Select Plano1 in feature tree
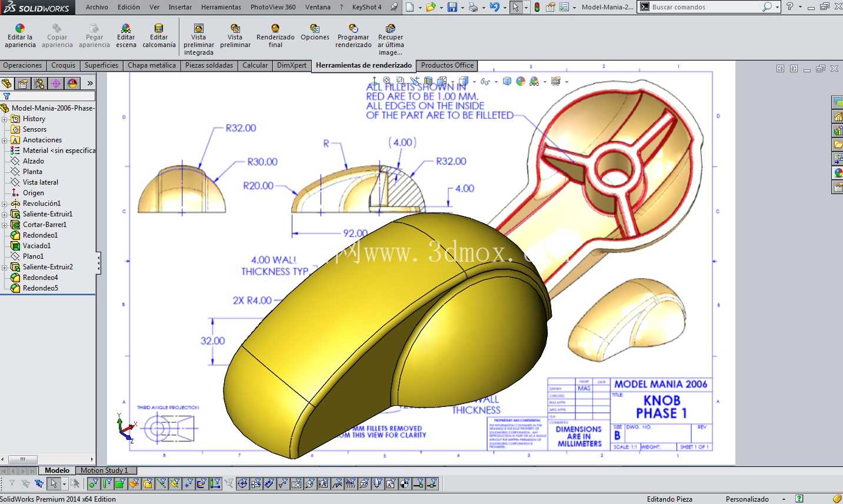This screenshot has height=504, width=843. (33, 256)
